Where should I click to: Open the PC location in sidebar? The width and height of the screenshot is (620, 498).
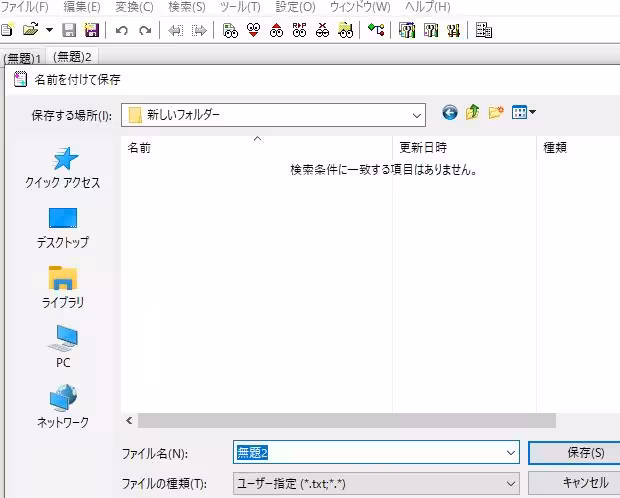pyautogui.click(x=63, y=347)
